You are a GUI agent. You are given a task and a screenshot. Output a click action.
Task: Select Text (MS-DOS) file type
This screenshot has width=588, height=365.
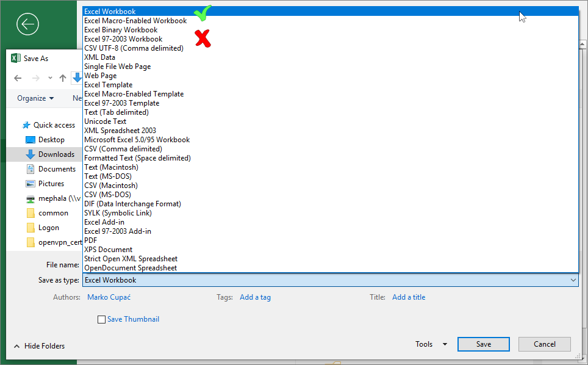click(x=331, y=176)
